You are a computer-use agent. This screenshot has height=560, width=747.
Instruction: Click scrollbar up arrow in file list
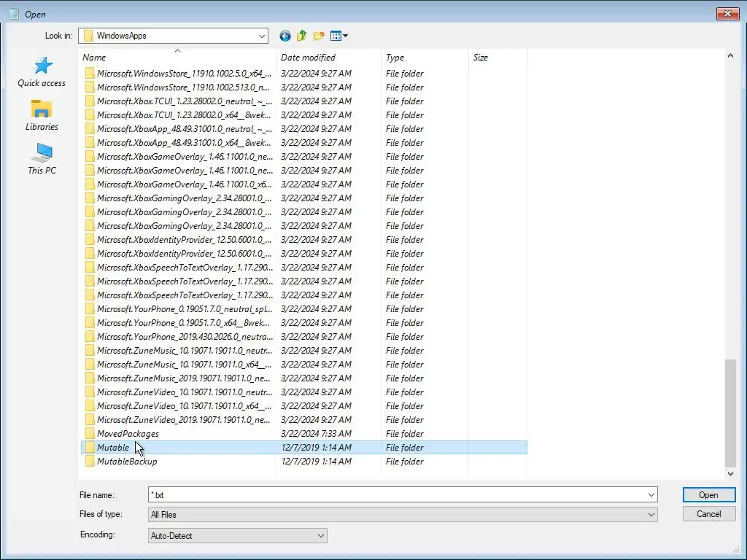pyautogui.click(x=730, y=55)
